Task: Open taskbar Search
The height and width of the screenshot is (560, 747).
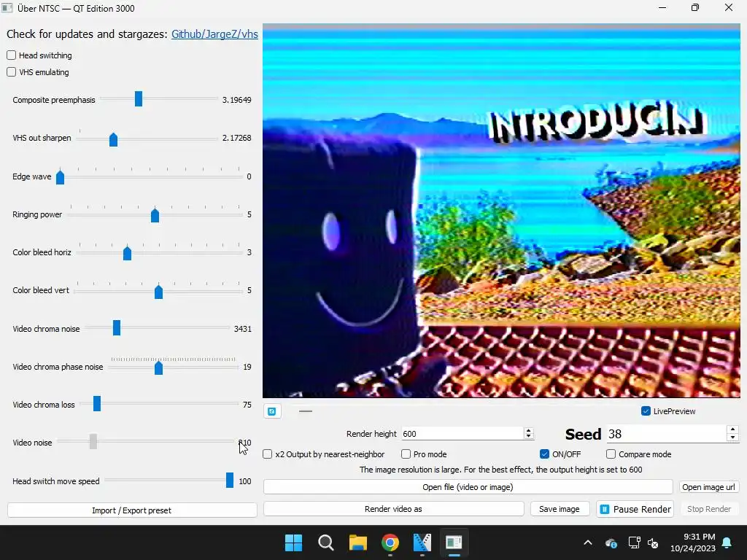Action: click(x=326, y=542)
